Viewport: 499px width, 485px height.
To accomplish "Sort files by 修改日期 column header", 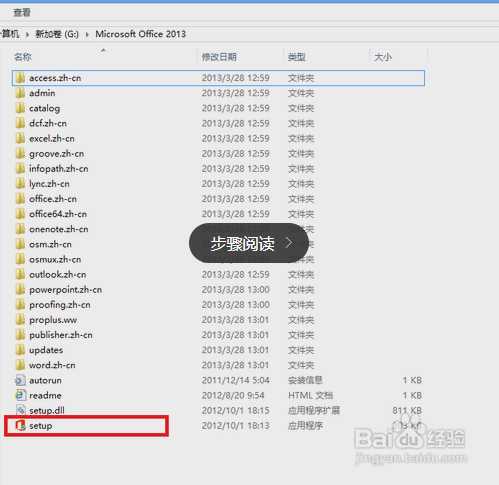I will pos(219,57).
